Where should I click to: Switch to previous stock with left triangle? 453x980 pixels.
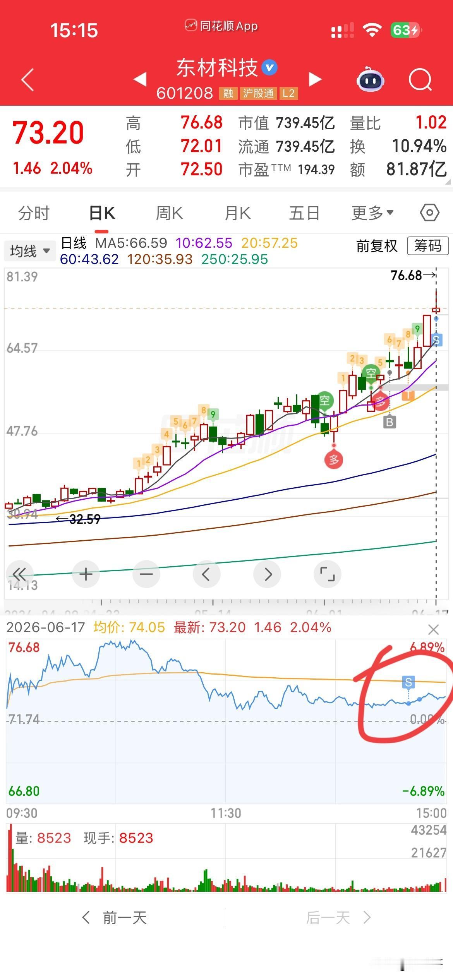tap(140, 79)
